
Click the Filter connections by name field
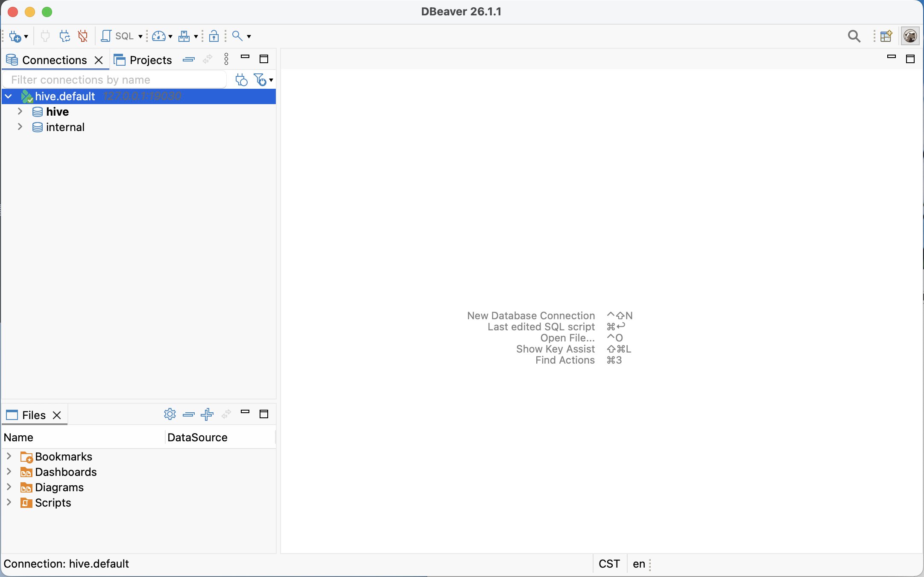114,80
